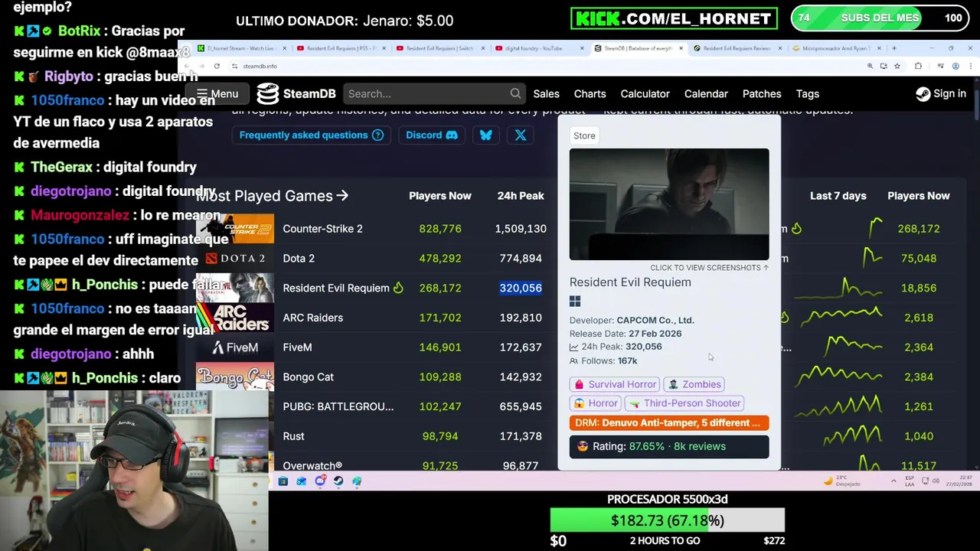Open FiveM in the games list
Screen dimensions: 980x551
(297, 347)
